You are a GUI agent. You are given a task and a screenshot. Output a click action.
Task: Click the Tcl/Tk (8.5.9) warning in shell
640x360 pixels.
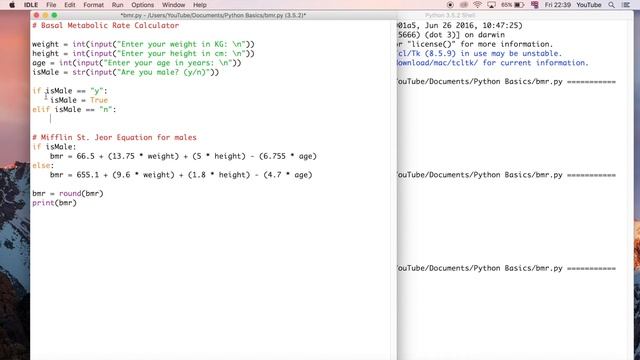(x=480, y=53)
